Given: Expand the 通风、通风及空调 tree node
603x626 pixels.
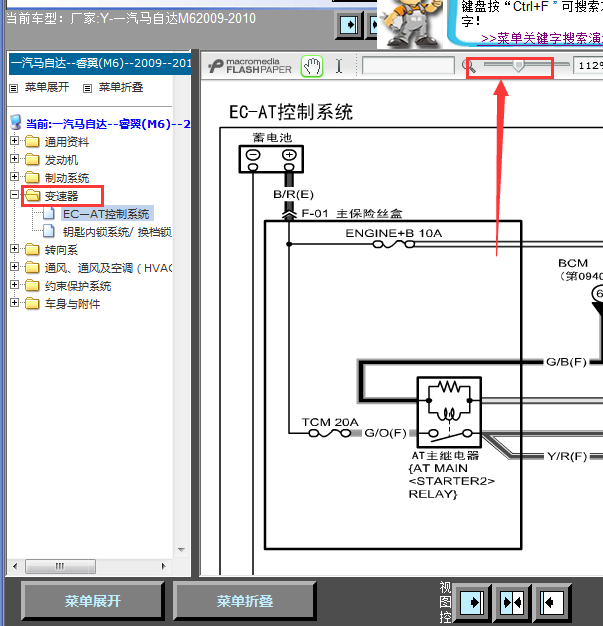Looking at the screenshot, I should coord(15,267).
